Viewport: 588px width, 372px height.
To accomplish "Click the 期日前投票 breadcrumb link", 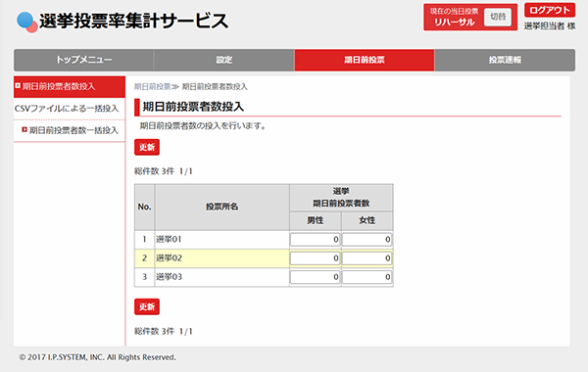I will tap(152, 87).
